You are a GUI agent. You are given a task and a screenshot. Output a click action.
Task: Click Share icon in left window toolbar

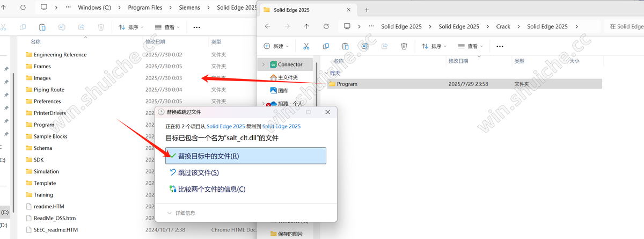[x=82, y=27]
